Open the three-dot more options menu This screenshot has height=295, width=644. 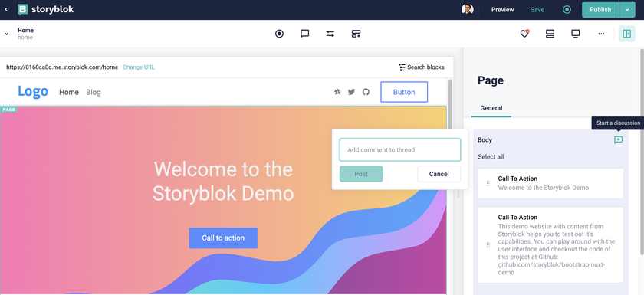point(601,34)
